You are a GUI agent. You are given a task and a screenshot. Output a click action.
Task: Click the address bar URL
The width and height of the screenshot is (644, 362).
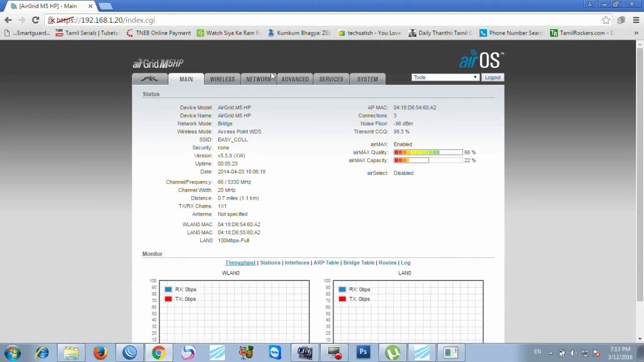pyautogui.click(x=106, y=20)
